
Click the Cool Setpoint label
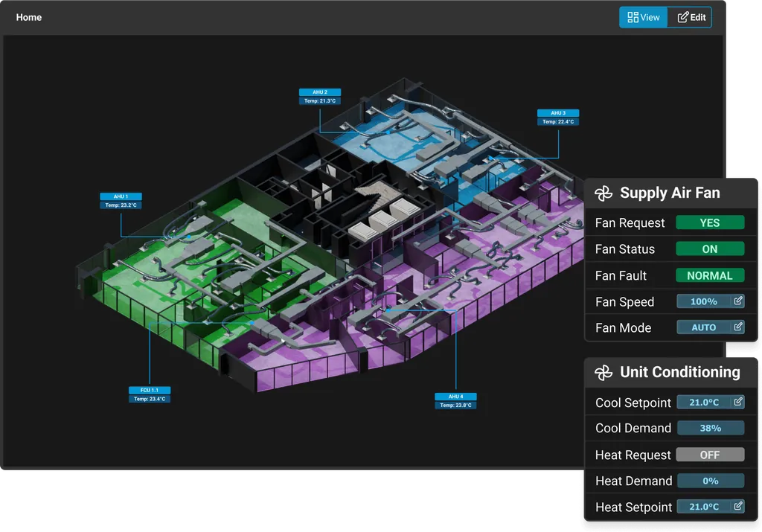point(633,403)
